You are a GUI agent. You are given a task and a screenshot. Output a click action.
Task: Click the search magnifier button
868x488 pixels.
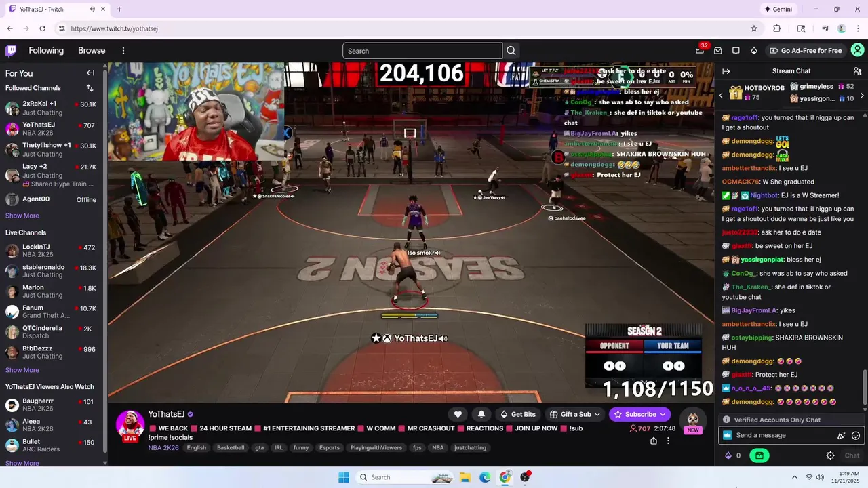(511, 51)
